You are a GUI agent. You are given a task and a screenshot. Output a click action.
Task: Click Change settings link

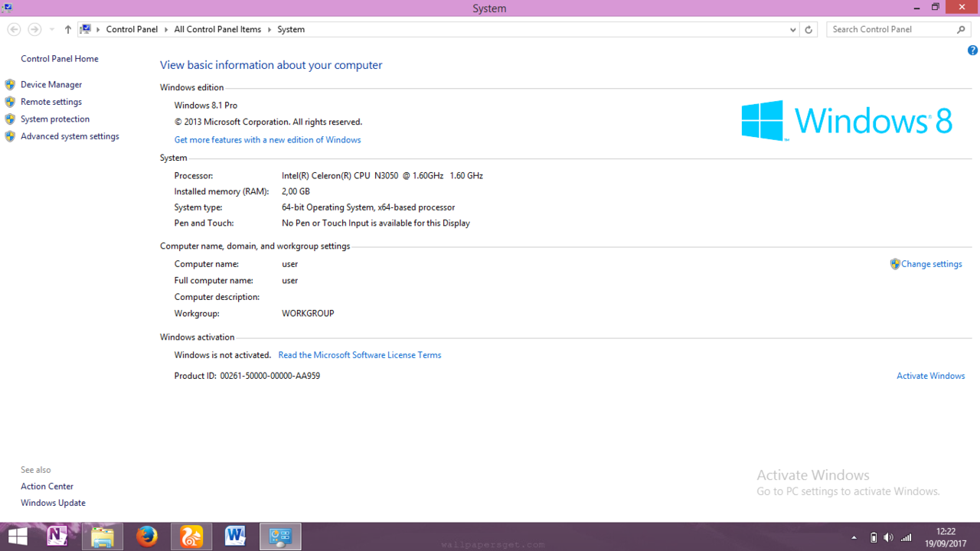pyautogui.click(x=932, y=264)
